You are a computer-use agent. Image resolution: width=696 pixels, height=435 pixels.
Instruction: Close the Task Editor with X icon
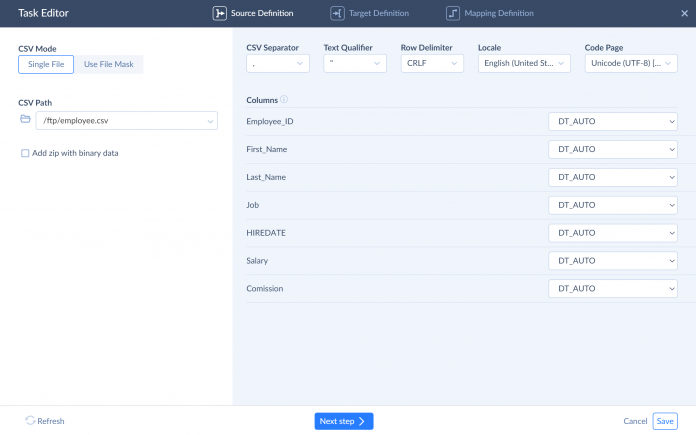click(683, 14)
